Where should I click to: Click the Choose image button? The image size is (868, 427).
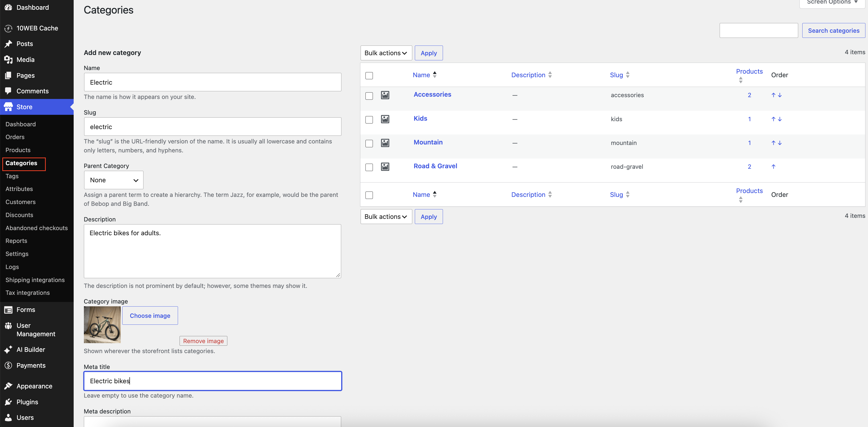150,316
